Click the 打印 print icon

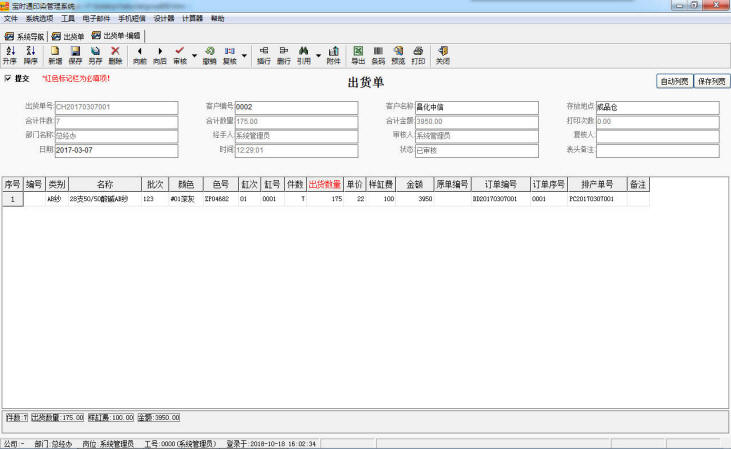tap(418, 55)
